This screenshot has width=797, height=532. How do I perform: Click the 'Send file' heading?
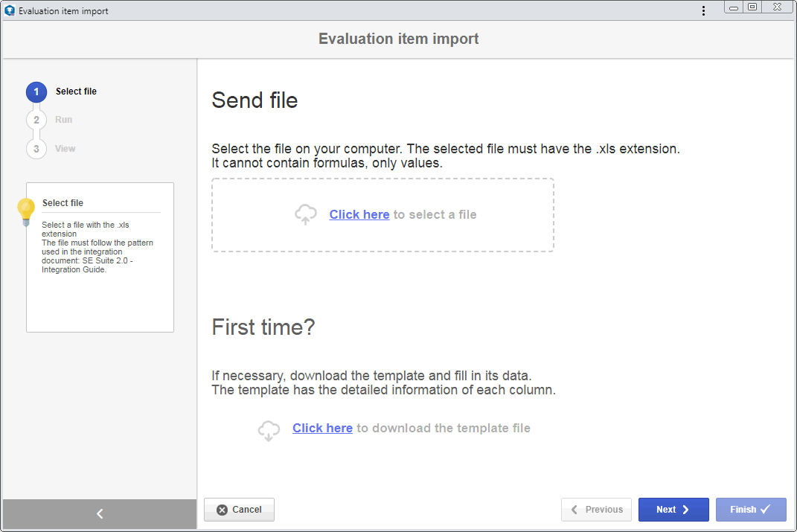point(255,100)
